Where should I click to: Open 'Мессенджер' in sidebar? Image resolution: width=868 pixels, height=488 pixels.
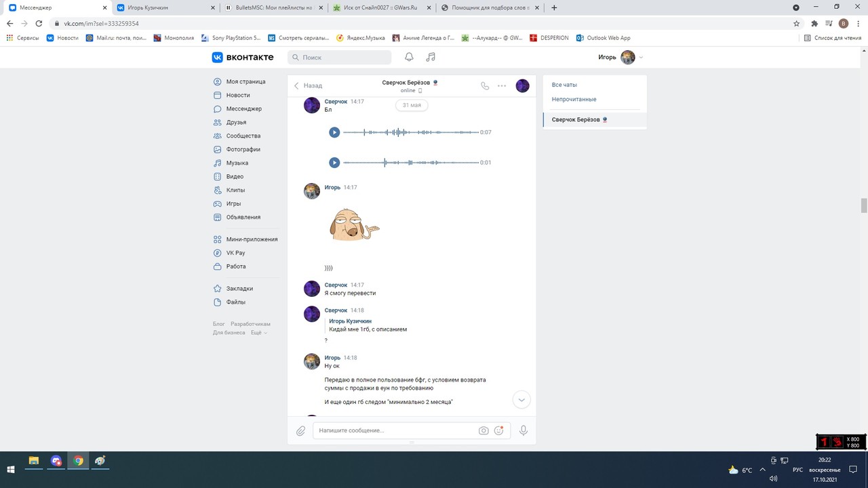[245, 108]
